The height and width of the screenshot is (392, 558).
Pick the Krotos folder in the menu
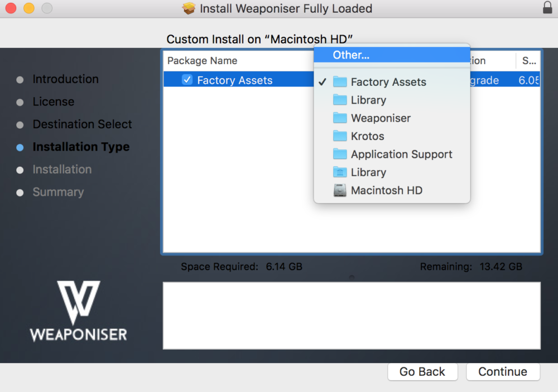[x=392, y=136]
